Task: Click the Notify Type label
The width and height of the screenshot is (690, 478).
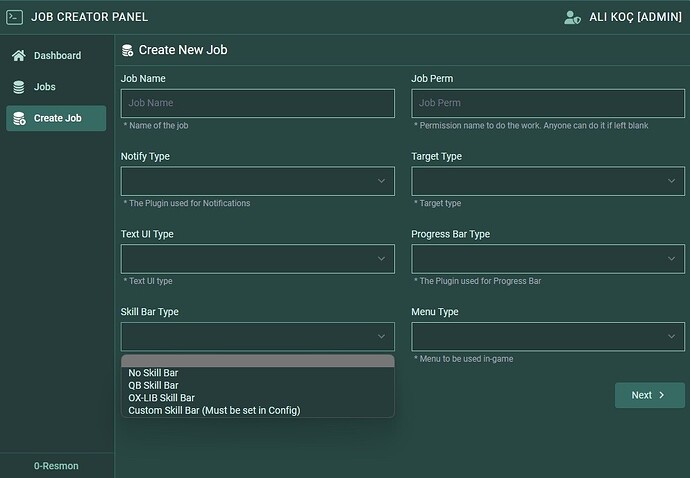Action: pos(145,157)
